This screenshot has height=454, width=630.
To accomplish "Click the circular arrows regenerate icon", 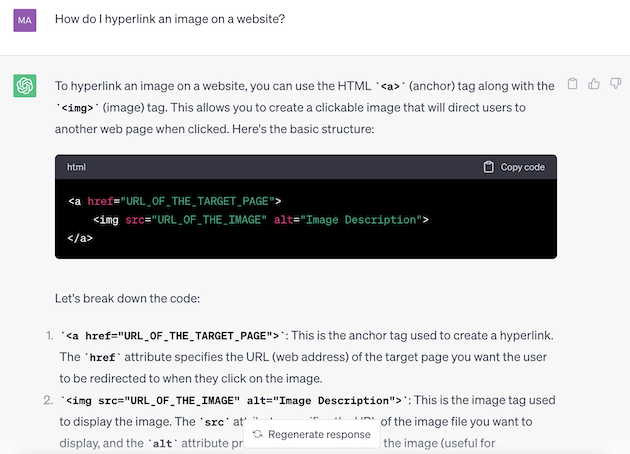I will point(257,434).
